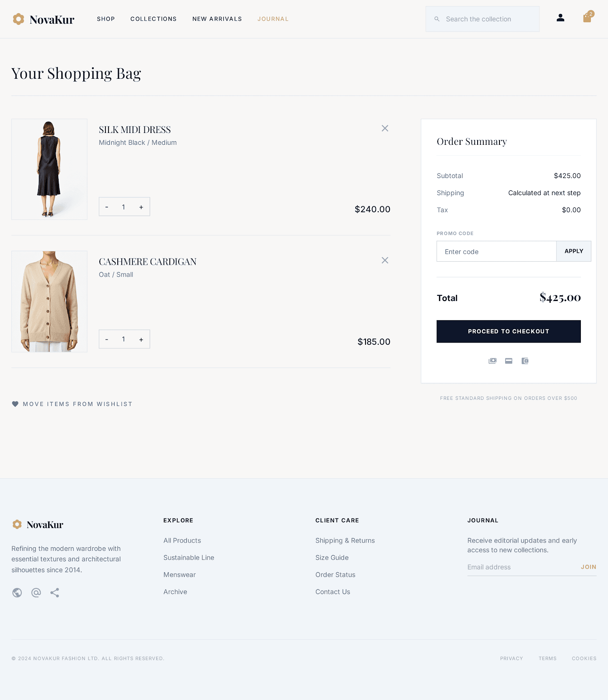Screen dimensions: 608x700
Task: Open the Collections menu
Action: pyautogui.click(x=153, y=19)
